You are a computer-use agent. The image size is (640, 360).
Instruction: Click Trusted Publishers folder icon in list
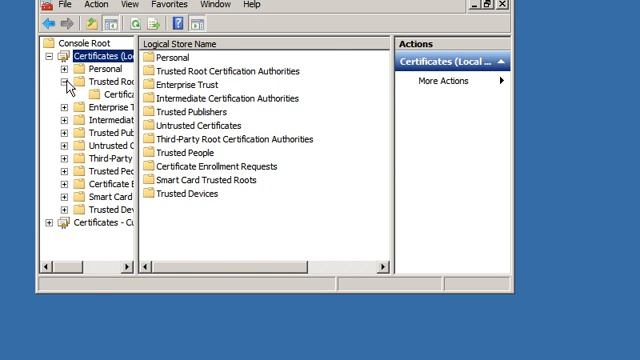click(x=149, y=111)
